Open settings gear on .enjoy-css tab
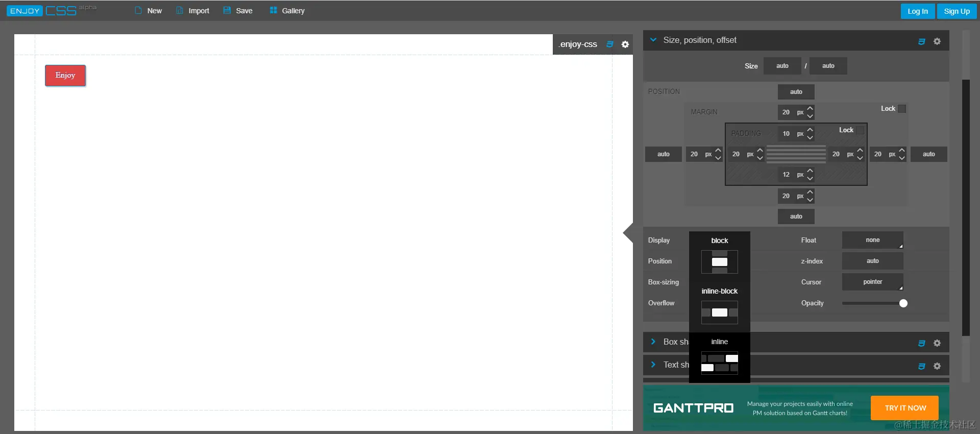 pyautogui.click(x=625, y=44)
